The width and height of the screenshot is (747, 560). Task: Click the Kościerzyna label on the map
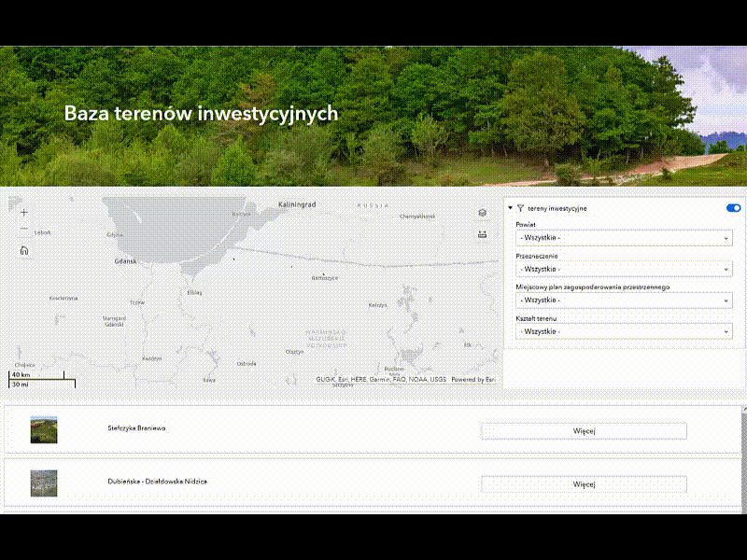63,298
